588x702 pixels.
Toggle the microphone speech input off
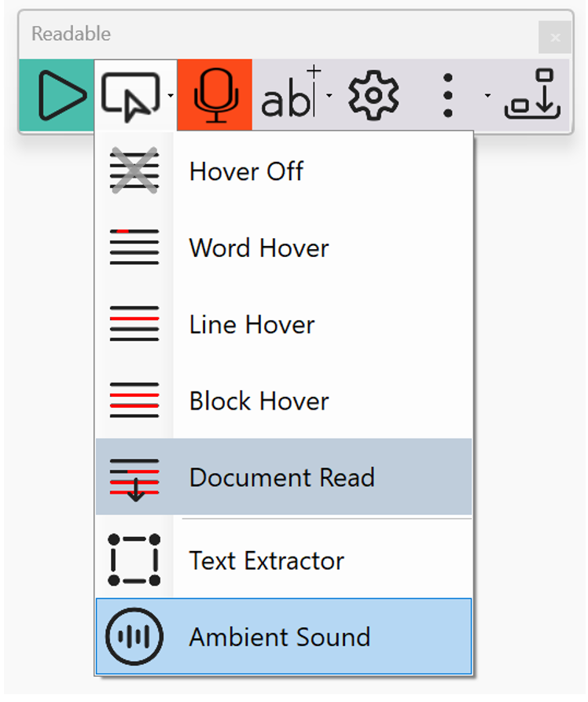[x=214, y=94]
